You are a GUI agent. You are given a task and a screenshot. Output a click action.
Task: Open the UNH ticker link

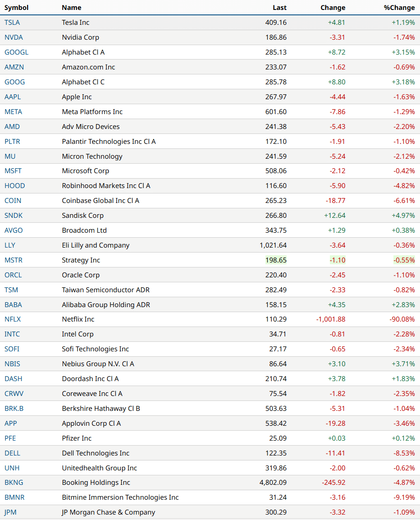coord(12,468)
